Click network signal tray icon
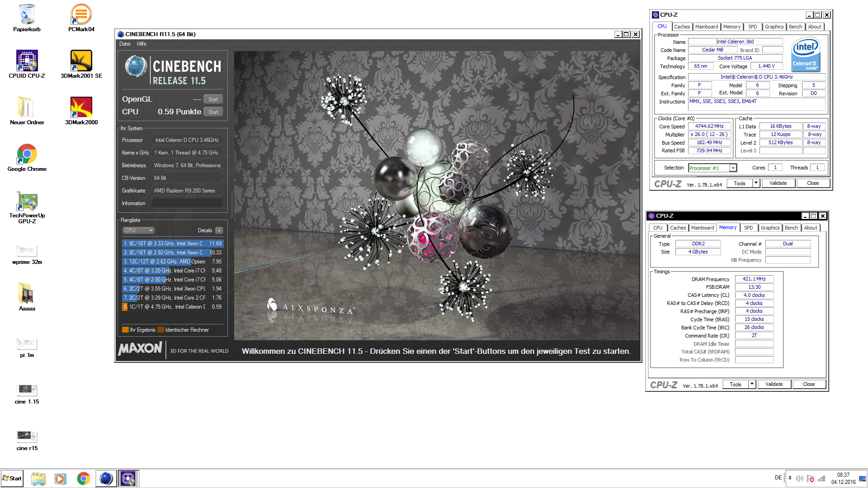 (x=821, y=479)
